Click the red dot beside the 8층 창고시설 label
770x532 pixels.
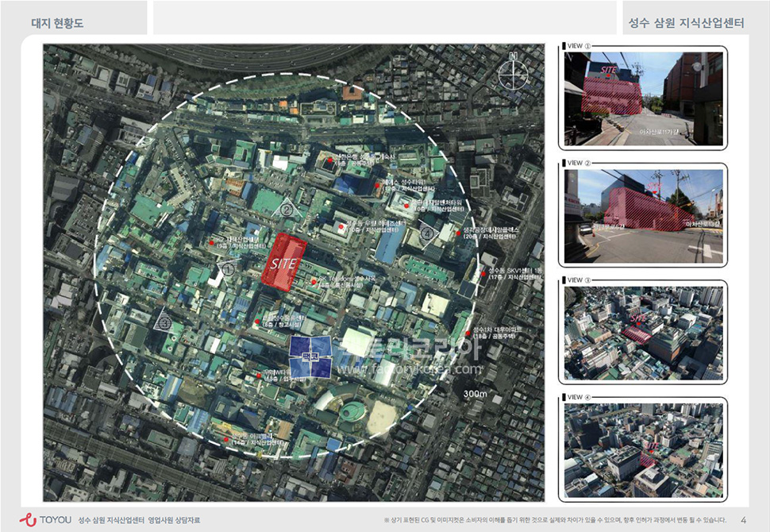tap(257, 322)
